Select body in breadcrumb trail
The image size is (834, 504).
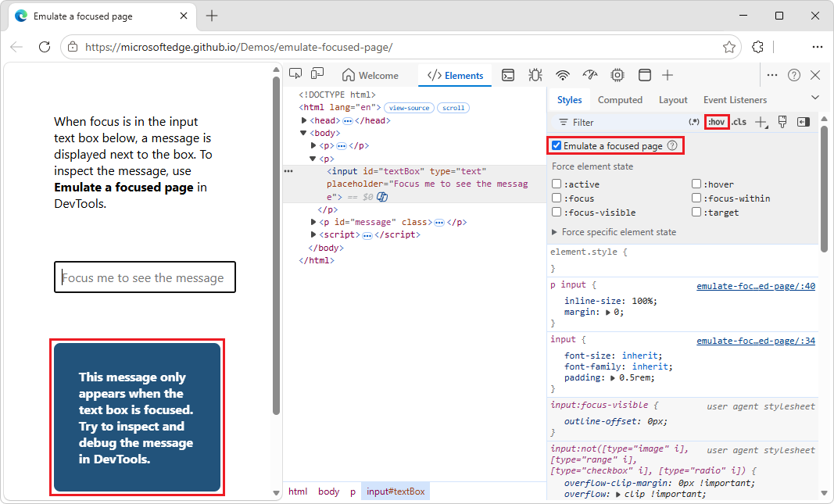pos(329,491)
